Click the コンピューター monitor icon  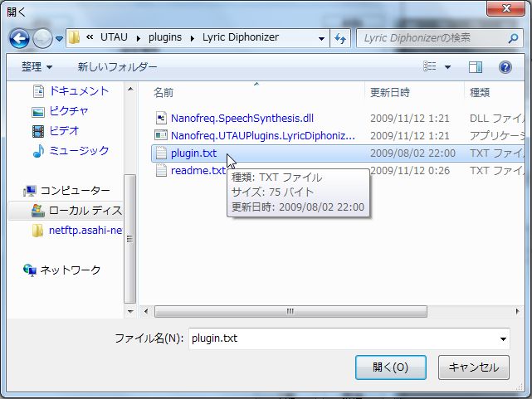pyautogui.click(x=30, y=191)
